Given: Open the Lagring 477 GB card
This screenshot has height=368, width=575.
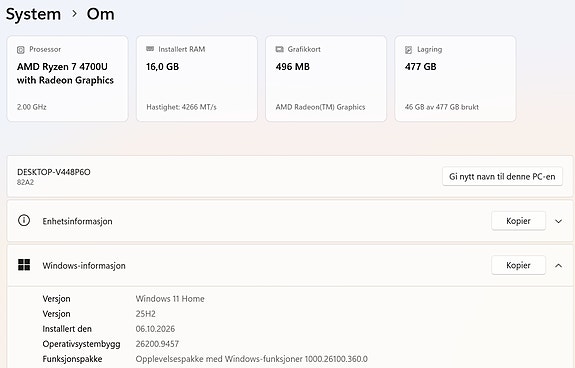Looking at the screenshot, I should (x=455, y=78).
